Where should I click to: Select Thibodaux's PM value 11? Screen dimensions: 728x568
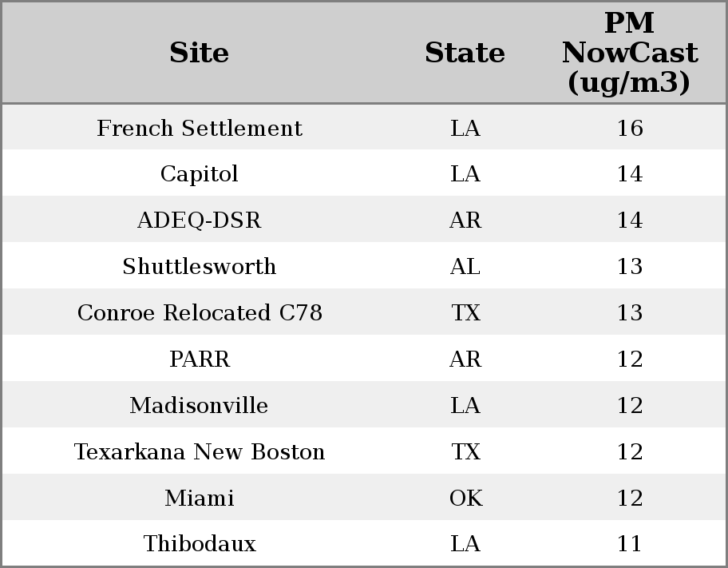coord(630,543)
